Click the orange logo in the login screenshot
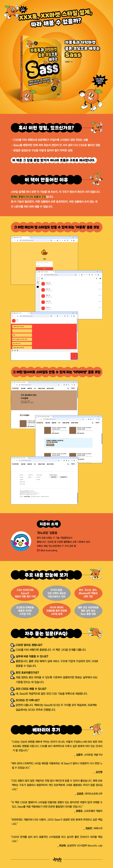Screen dimensions: 113x868 click(44, 252)
